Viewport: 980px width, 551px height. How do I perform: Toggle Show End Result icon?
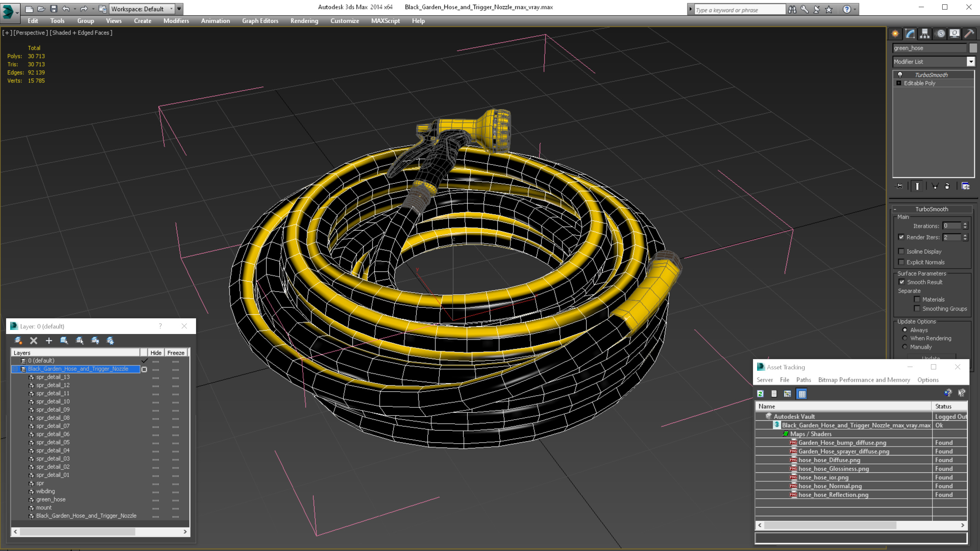[917, 186]
